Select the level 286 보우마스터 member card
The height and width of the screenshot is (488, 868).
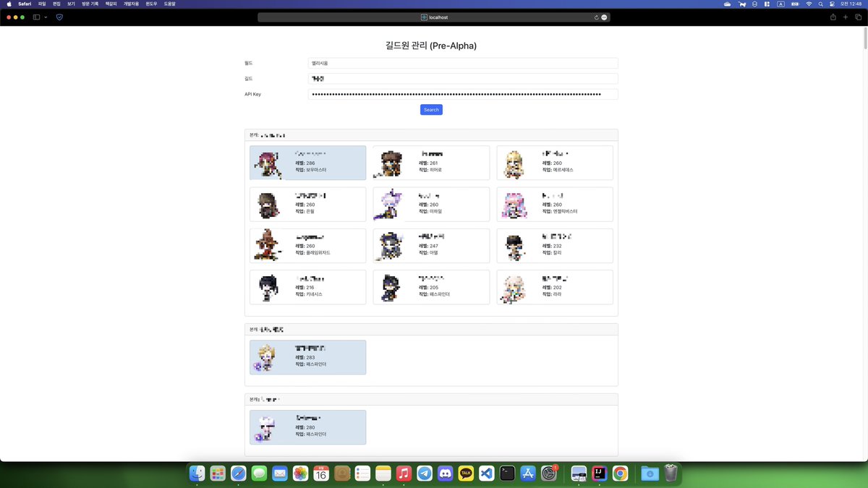(307, 163)
